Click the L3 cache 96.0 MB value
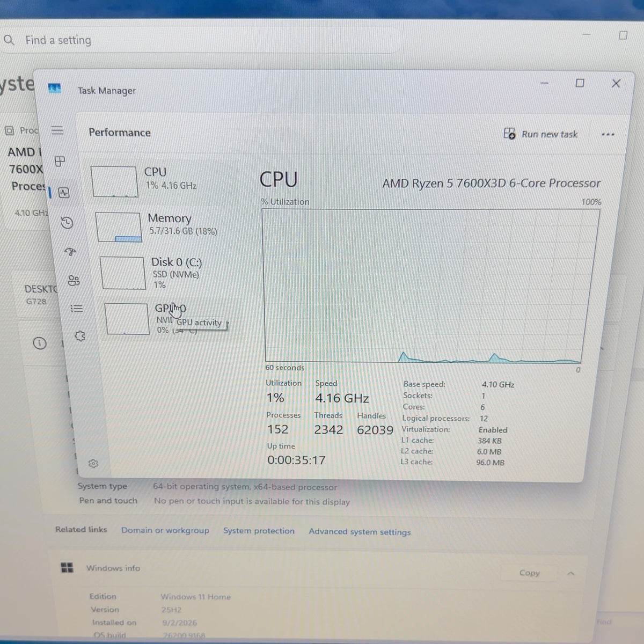 pos(490,462)
